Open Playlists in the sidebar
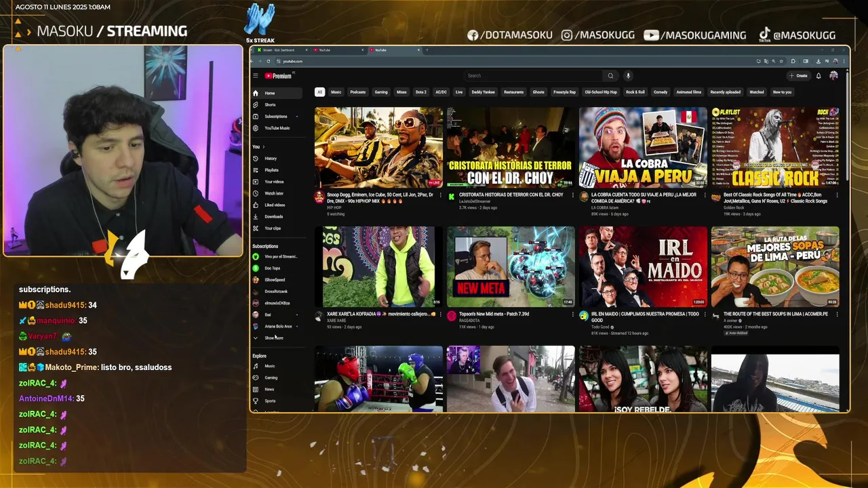Image resolution: width=868 pixels, height=488 pixels. click(x=277, y=170)
